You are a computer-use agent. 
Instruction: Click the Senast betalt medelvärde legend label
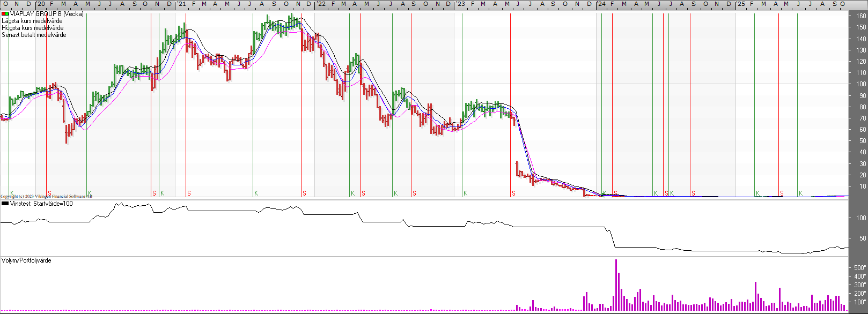[34, 35]
